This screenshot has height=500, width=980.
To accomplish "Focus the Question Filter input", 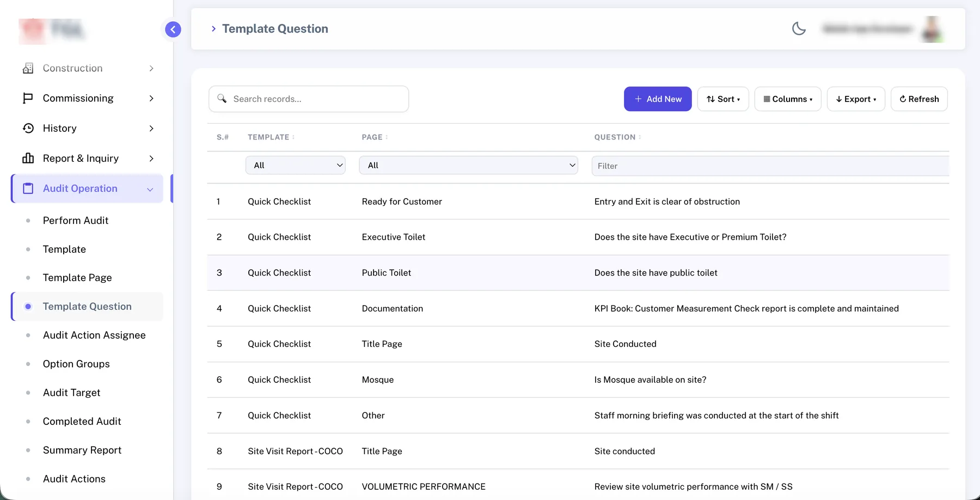I will [770, 166].
